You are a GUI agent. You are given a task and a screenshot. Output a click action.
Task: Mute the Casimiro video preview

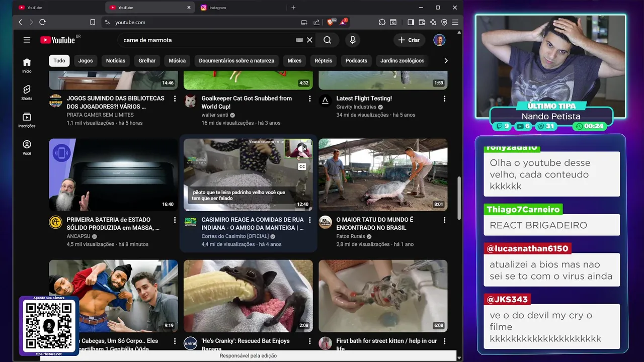click(302, 148)
